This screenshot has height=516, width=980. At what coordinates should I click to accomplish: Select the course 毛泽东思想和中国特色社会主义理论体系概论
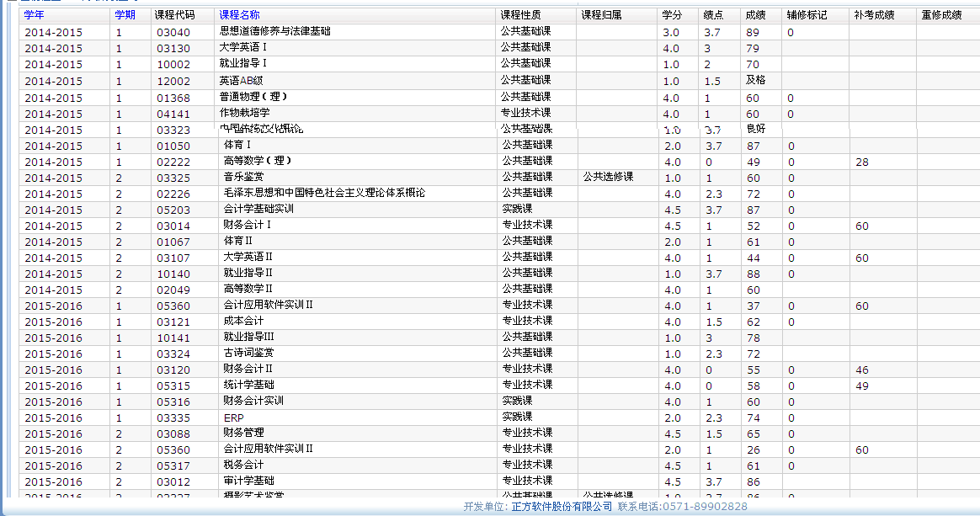(324, 193)
